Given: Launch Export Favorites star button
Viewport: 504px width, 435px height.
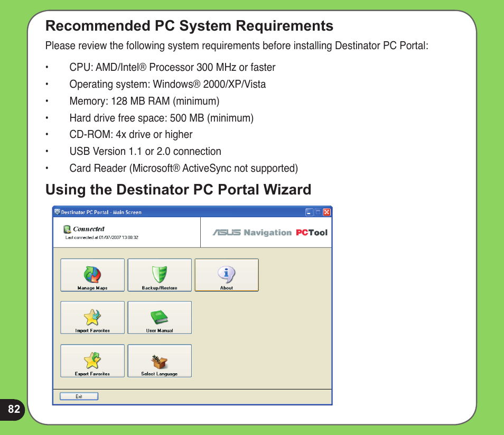Looking at the screenshot, I should 92,360.
